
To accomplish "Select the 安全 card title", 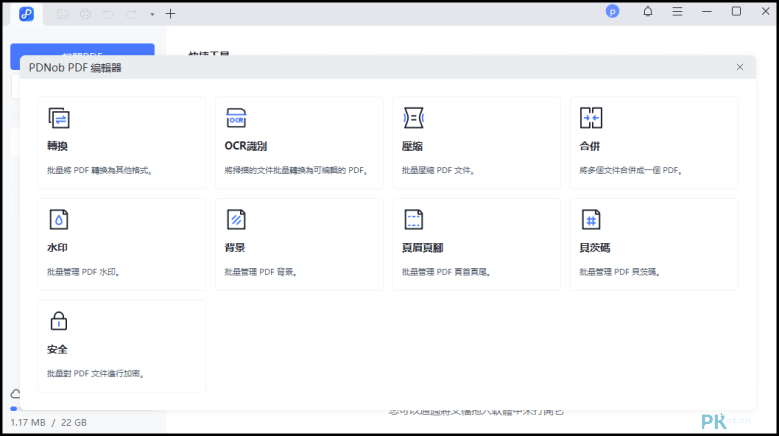I will click(x=57, y=349).
